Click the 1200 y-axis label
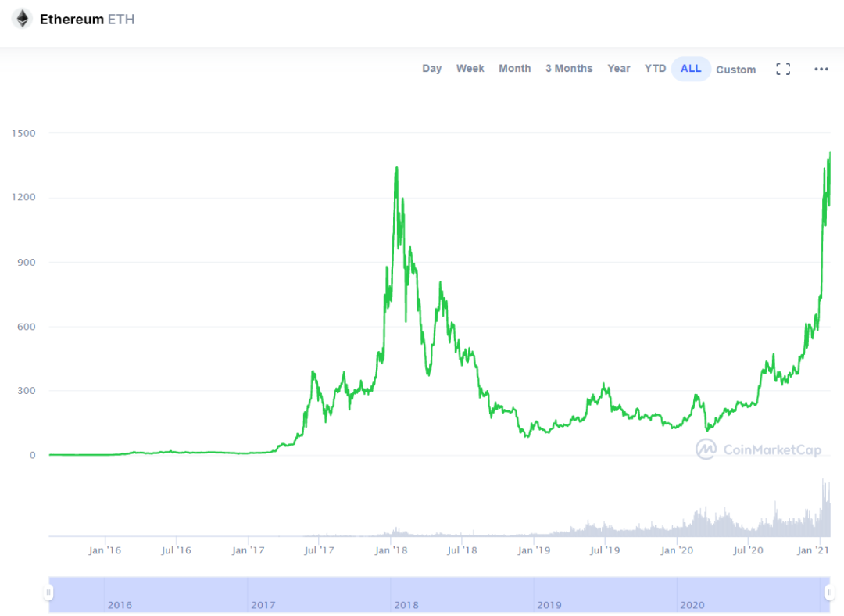Image resolution: width=844 pixels, height=616 pixels. coord(23,197)
